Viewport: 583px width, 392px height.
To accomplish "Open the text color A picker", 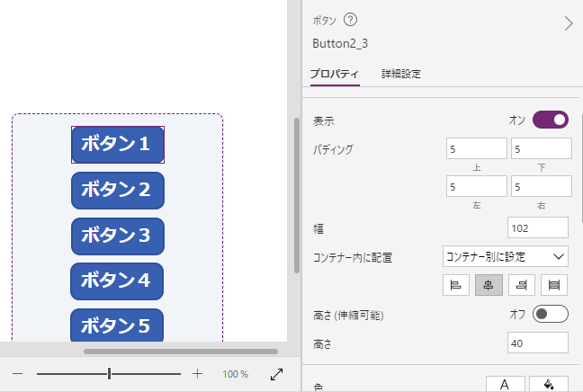I will click(506, 384).
